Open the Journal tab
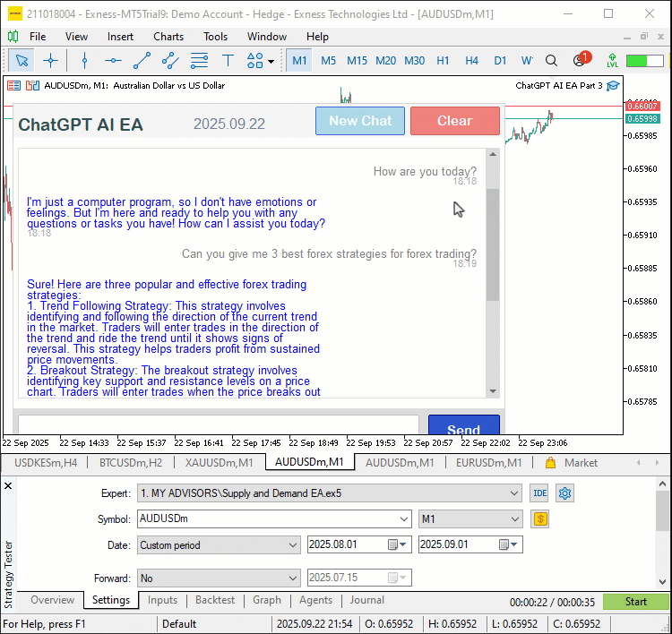Screen dimensions: 672x634 [366, 600]
